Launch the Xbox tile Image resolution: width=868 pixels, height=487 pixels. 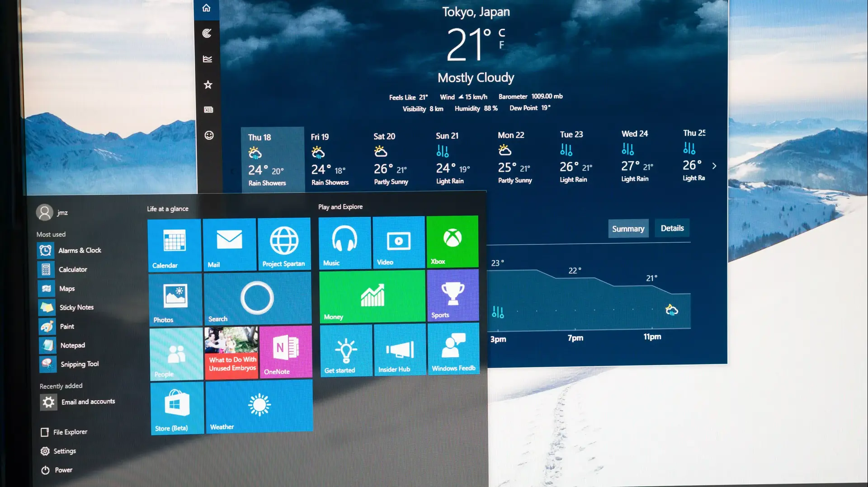(x=453, y=242)
